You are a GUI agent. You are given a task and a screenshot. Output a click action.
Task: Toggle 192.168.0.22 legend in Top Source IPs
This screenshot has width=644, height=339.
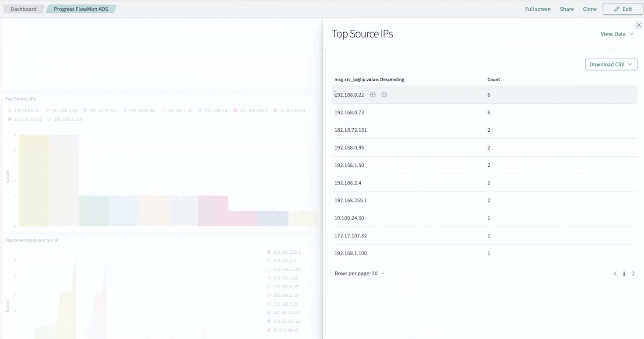(x=24, y=111)
